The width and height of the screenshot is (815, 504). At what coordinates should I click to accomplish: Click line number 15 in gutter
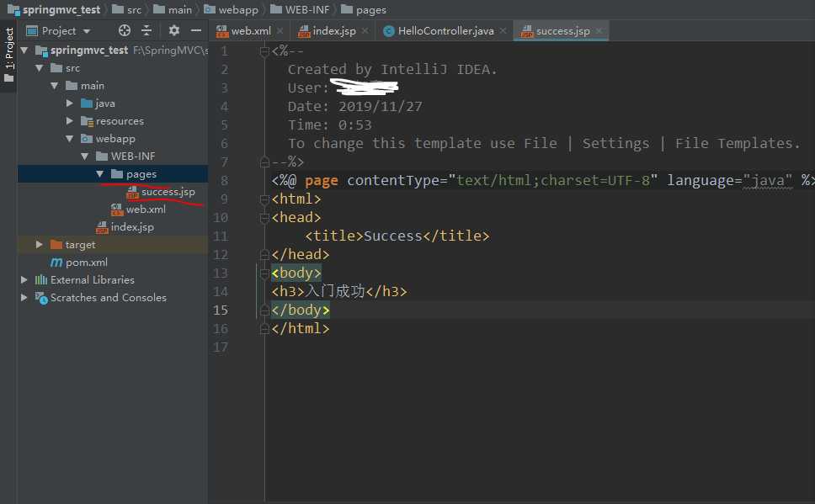click(221, 310)
